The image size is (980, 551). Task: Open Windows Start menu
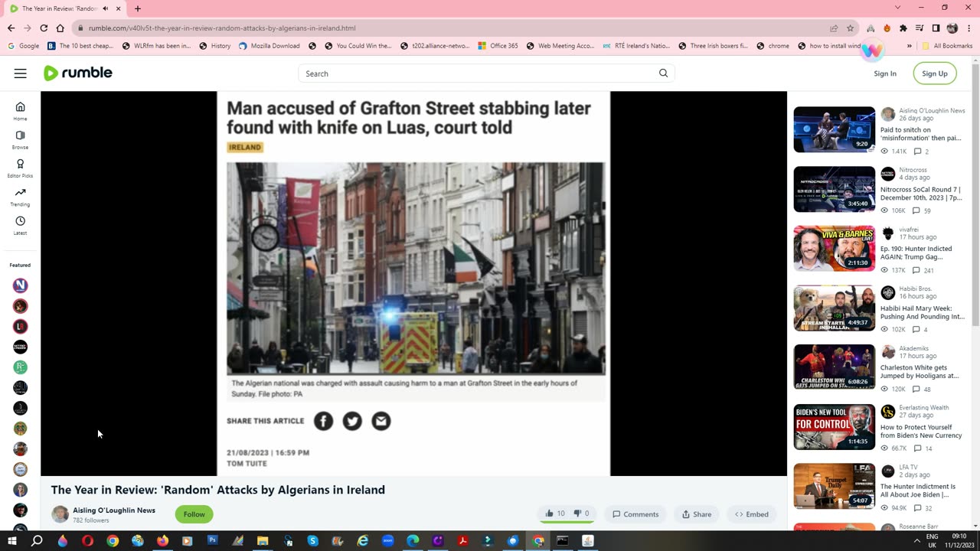[x=12, y=541]
